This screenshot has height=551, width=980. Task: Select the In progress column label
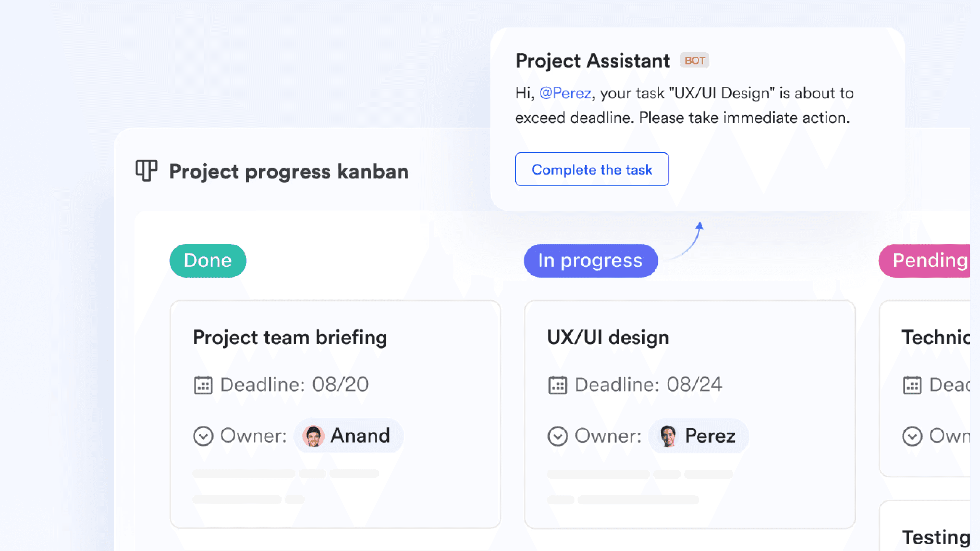[x=591, y=261]
